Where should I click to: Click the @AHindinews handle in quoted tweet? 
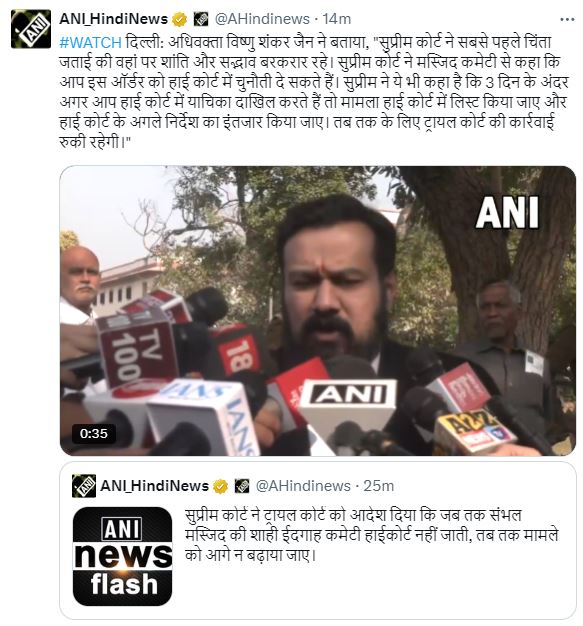tap(303, 486)
